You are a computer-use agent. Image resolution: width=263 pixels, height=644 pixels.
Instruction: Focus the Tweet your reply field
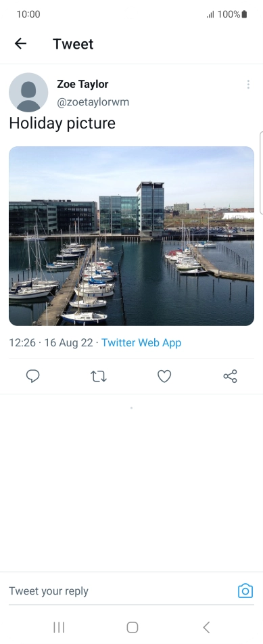[x=122, y=591]
